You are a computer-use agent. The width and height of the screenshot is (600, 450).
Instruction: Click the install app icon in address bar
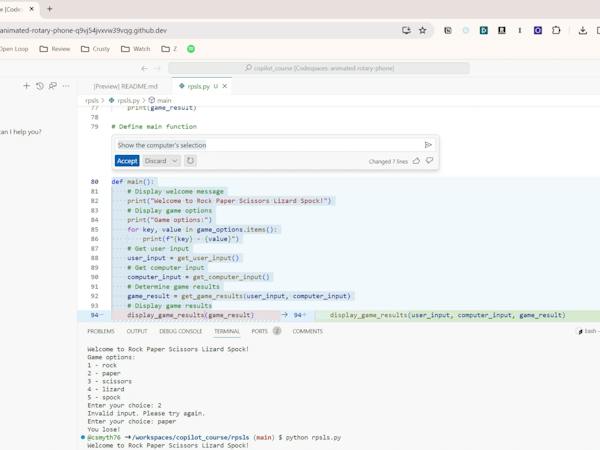406,30
